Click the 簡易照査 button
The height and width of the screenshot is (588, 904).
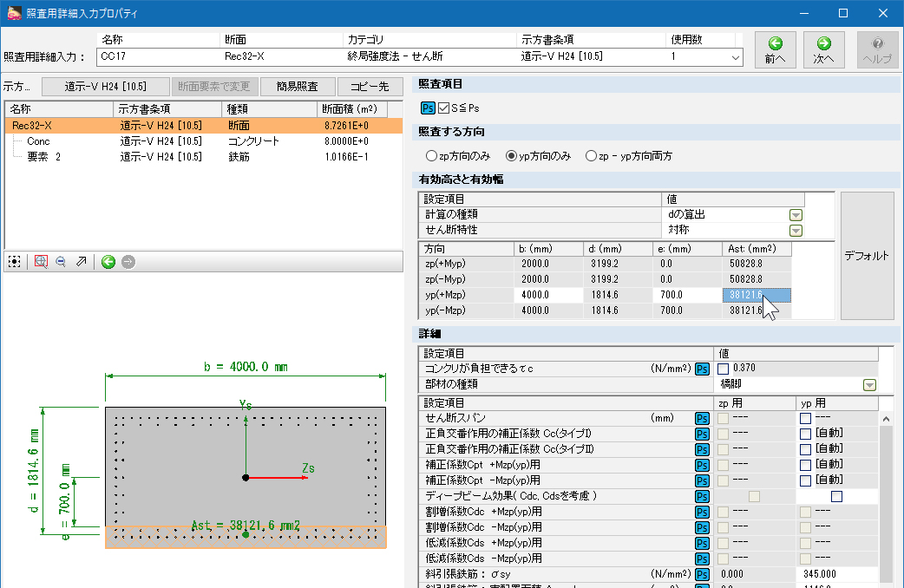point(298,87)
